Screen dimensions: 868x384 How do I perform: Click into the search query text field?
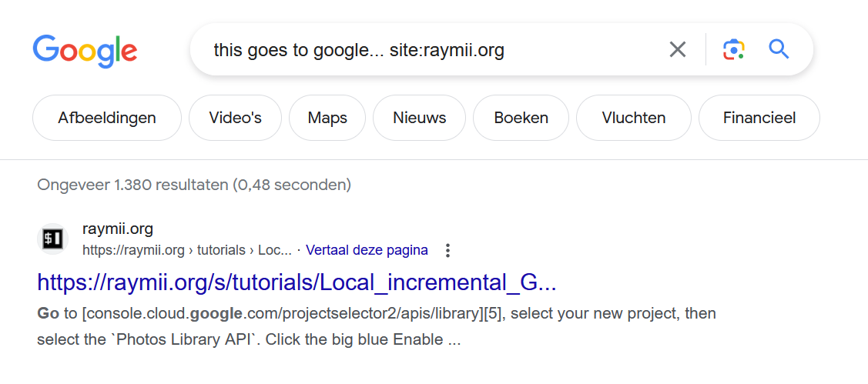tap(432, 50)
